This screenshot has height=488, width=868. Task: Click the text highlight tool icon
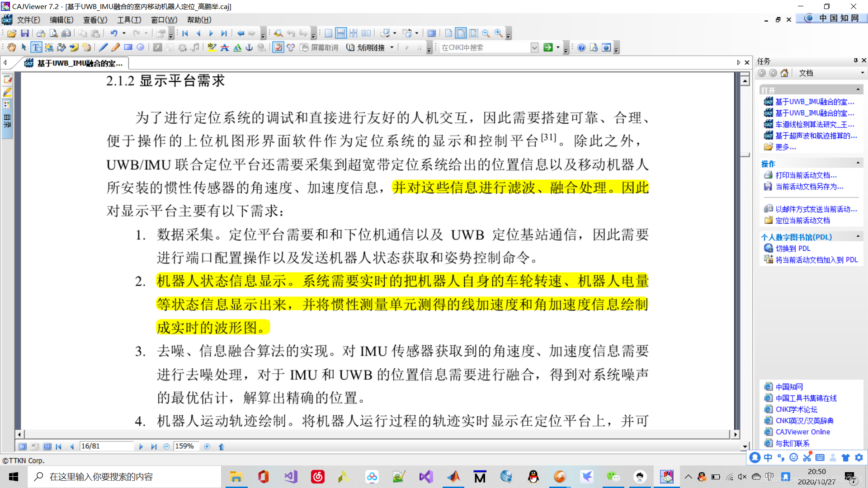tap(212, 47)
